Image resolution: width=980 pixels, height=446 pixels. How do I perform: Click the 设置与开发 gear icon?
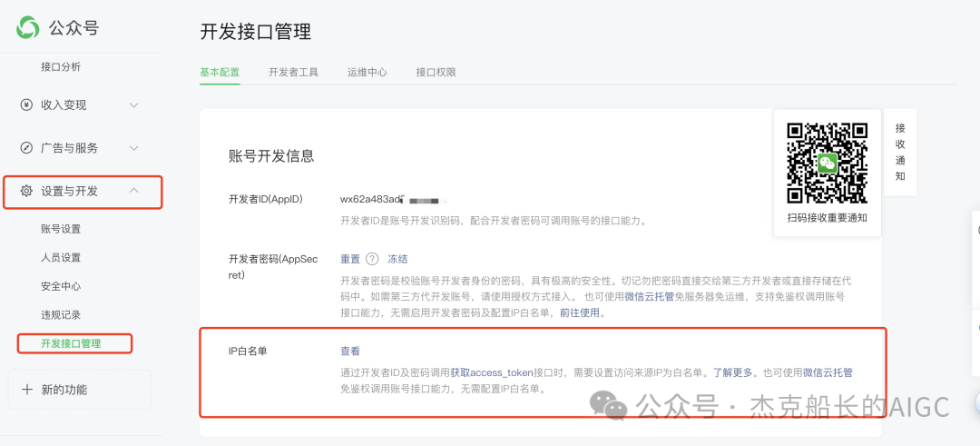pos(26,192)
